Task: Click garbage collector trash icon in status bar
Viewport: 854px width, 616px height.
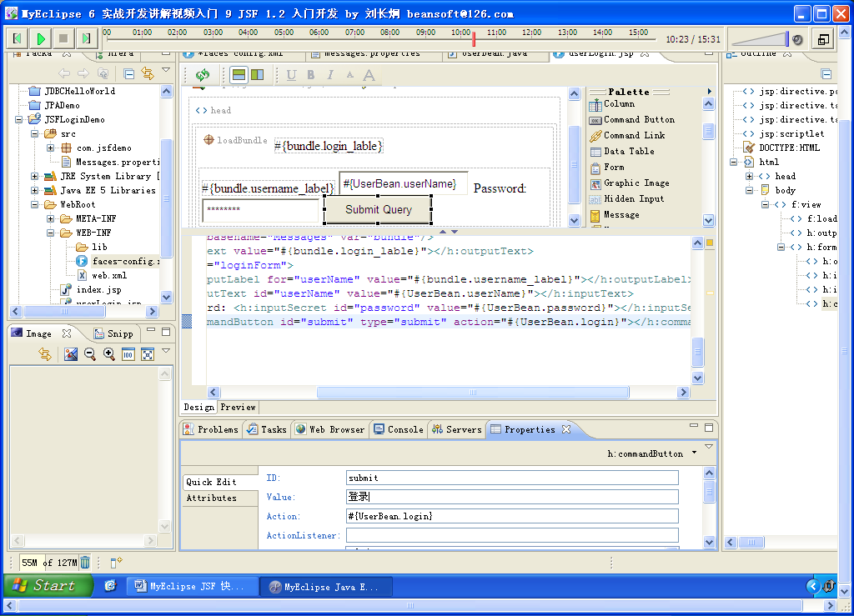Action: [x=85, y=563]
